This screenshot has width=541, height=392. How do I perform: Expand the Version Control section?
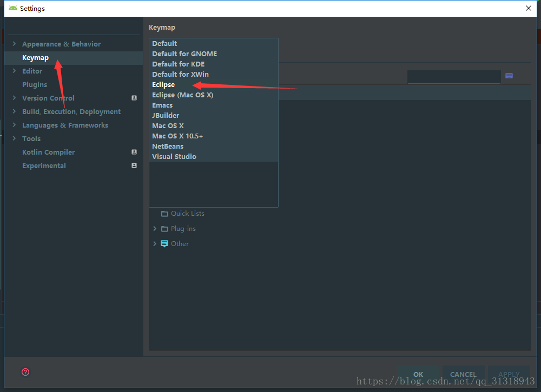14,97
